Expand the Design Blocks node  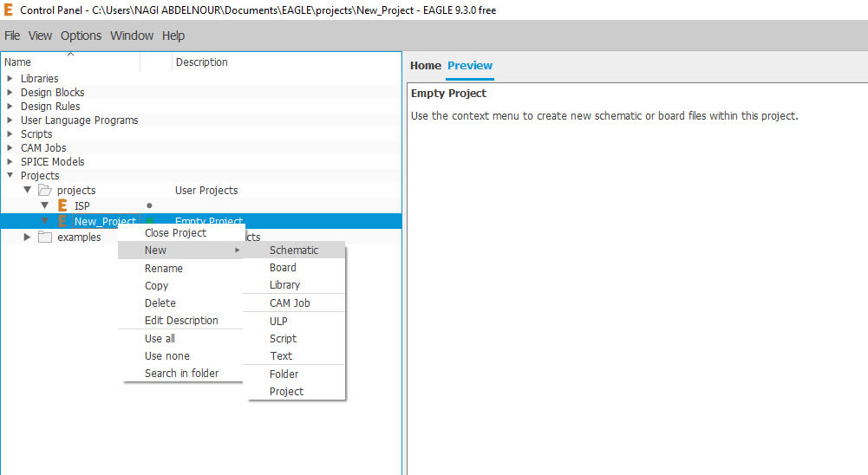10,93
